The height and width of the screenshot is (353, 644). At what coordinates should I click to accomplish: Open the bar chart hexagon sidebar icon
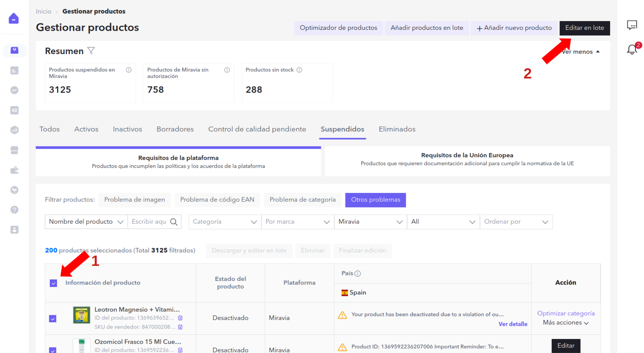click(14, 130)
